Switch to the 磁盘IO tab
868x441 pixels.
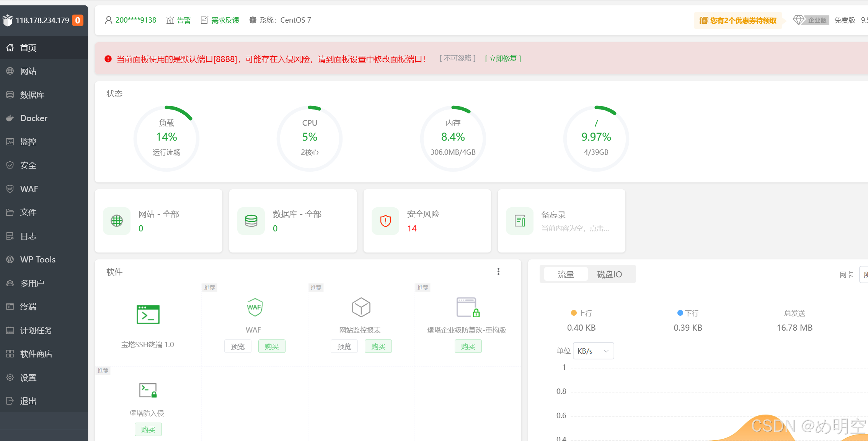[609, 274]
